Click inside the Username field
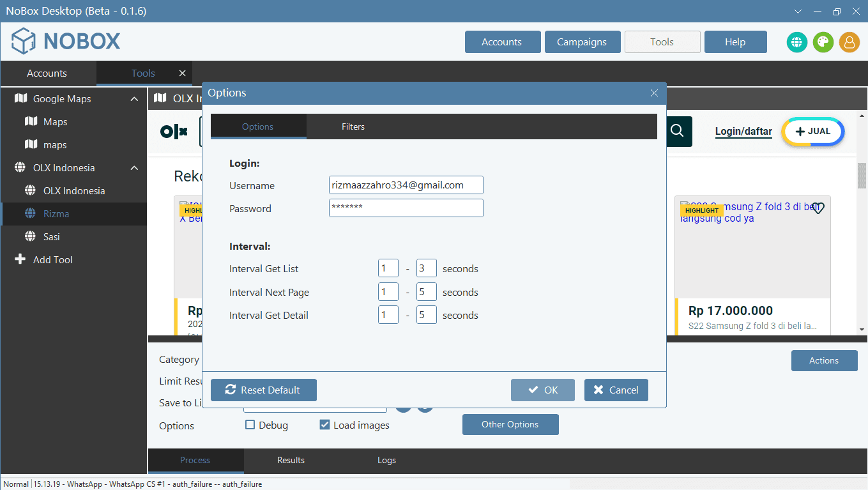 [406, 185]
